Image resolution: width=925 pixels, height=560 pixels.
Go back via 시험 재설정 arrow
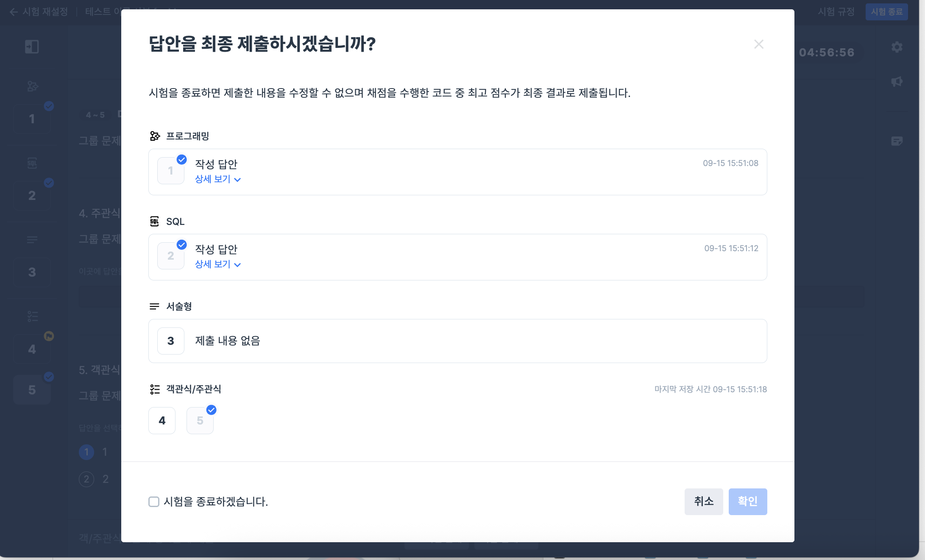[14, 12]
